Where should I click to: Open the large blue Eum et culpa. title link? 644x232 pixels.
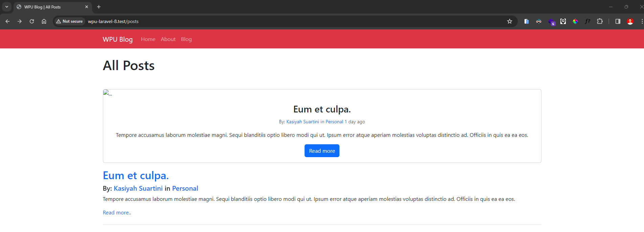136,175
